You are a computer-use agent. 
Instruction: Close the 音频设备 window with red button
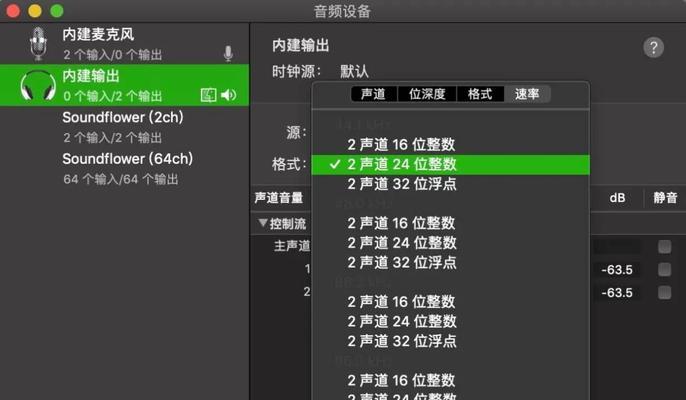coord(13,11)
